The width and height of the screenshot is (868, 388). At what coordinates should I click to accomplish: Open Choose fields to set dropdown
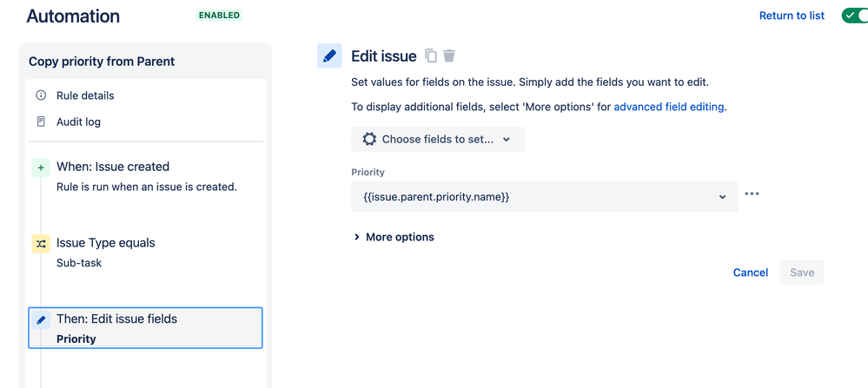click(438, 139)
